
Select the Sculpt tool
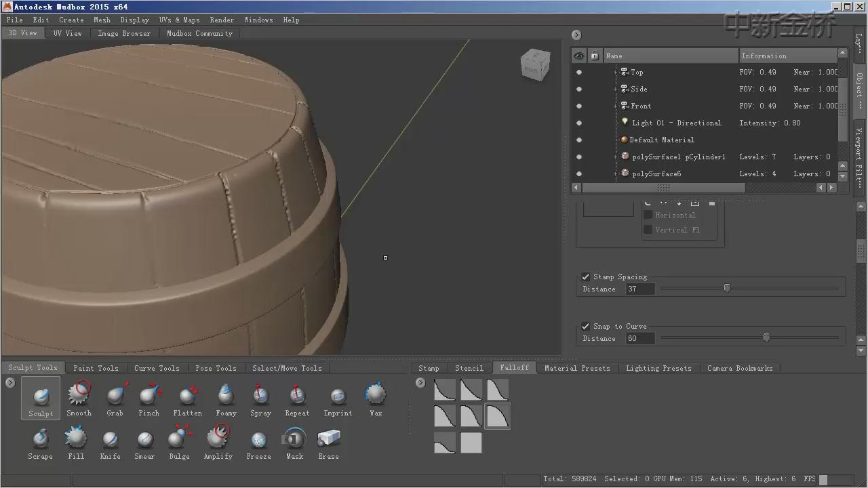click(x=41, y=399)
